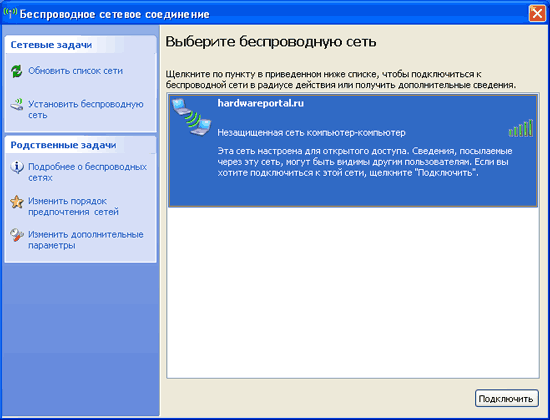Image resolution: width=550 pixels, height=420 pixels.
Task: Click the wrench advanced settings icon
Action: (x=16, y=235)
